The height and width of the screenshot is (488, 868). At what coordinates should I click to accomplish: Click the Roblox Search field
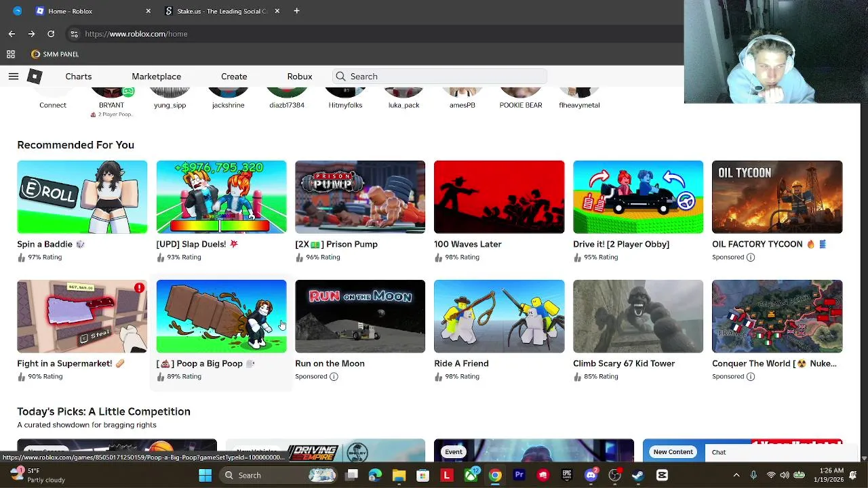[x=439, y=77]
